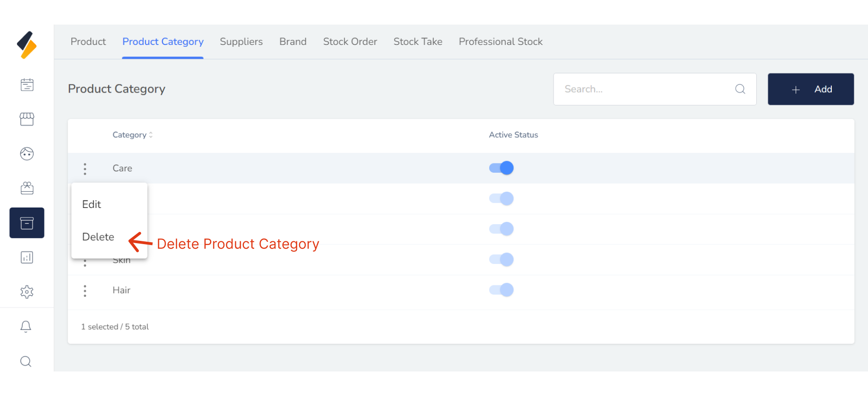The image size is (868, 396).
Task: Open the reports chart icon
Action: (27, 258)
